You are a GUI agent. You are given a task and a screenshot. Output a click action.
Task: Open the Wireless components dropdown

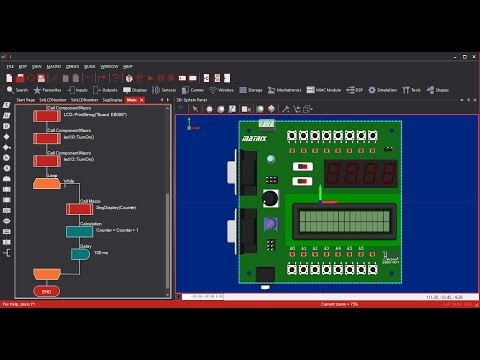(x=221, y=90)
